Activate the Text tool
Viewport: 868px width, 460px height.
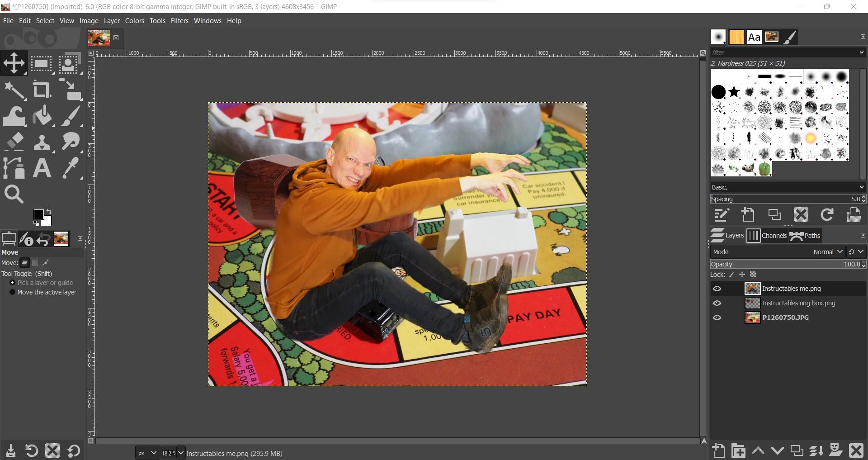(x=42, y=168)
